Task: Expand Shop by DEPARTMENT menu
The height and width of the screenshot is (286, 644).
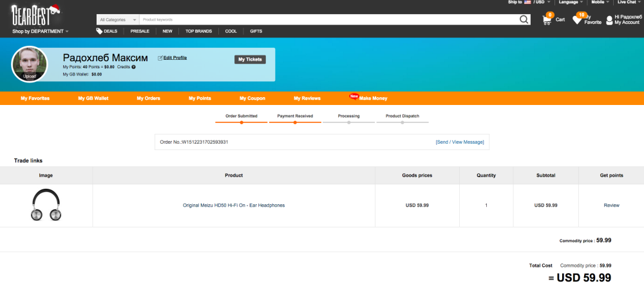Action: pos(40,31)
